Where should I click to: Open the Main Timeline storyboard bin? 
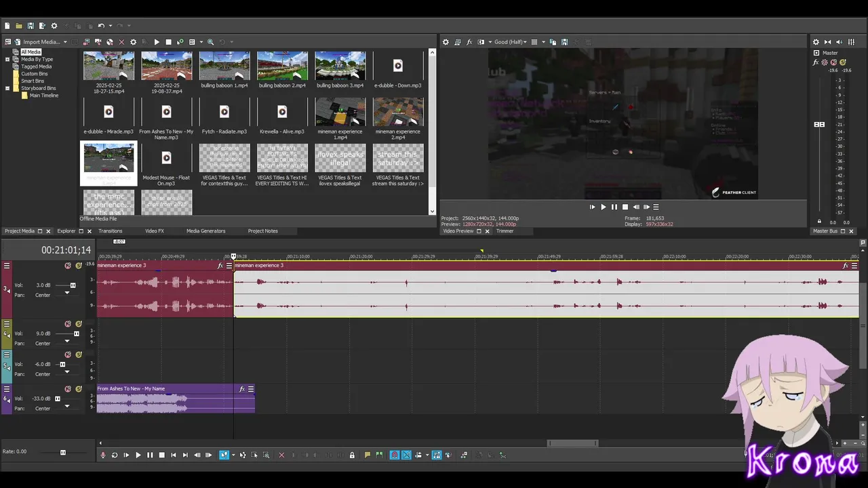[x=43, y=96]
